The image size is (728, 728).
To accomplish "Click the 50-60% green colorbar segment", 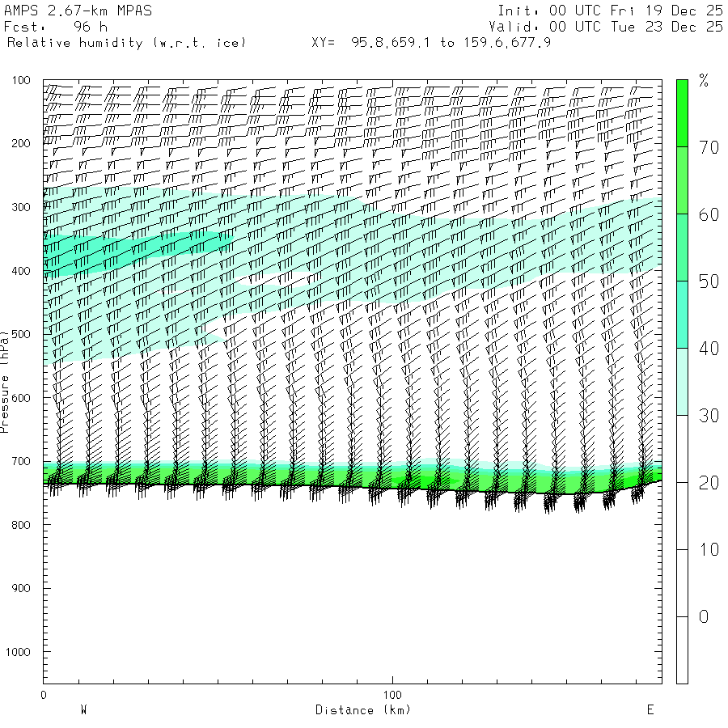I will [682, 248].
